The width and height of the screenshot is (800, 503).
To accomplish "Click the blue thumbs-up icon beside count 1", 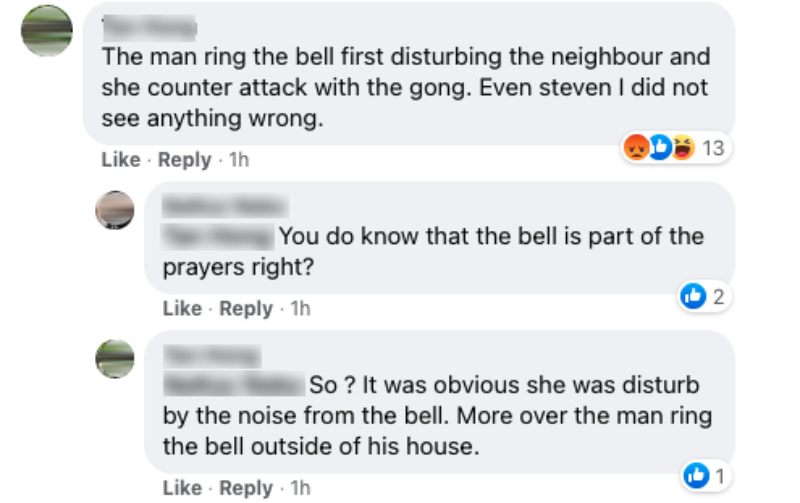I will click(693, 476).
